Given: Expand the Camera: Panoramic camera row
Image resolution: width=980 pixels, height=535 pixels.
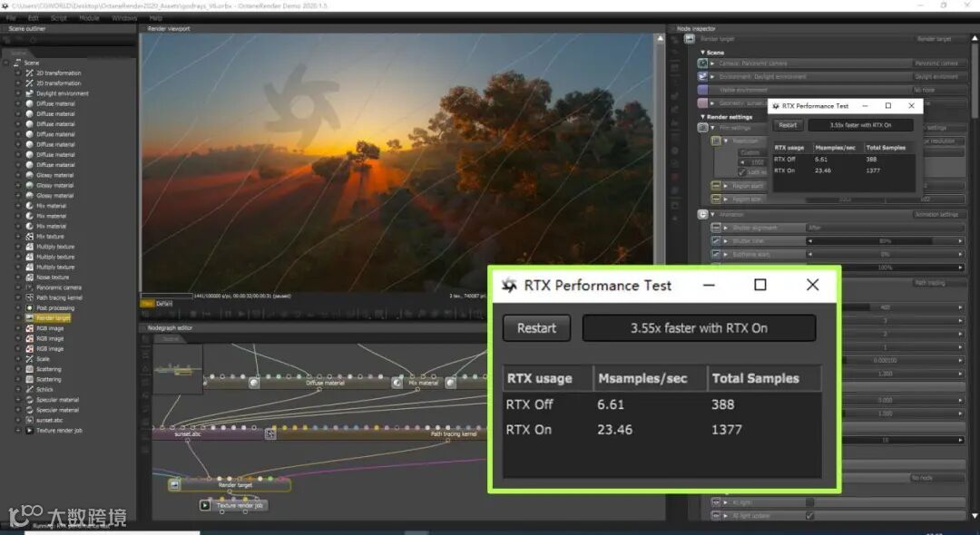Looking at the screenshot, I should [x=712, y=63].
